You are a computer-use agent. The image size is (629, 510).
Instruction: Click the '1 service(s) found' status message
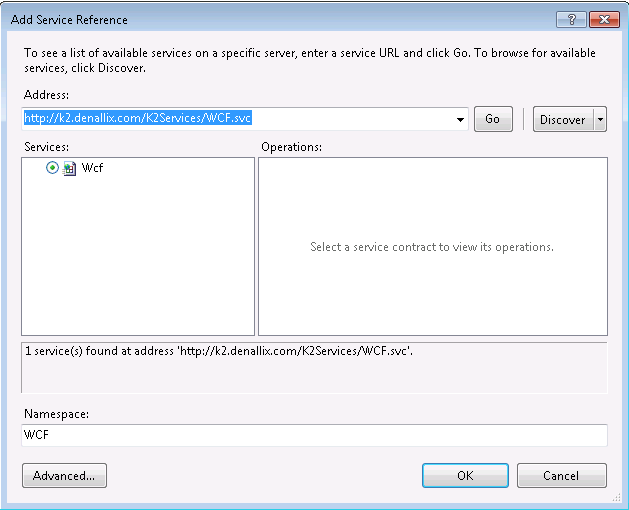pos(219,351)
